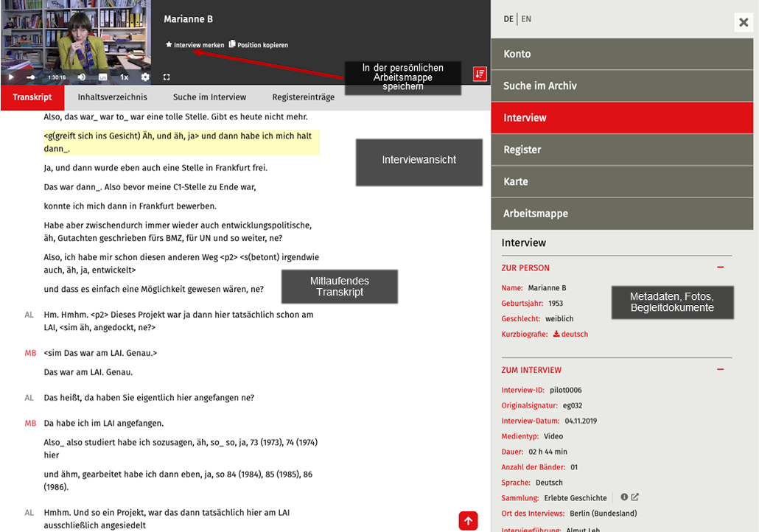Click line "Hmhm. Und so ein Projekt, war das dann"

point(167,519)
